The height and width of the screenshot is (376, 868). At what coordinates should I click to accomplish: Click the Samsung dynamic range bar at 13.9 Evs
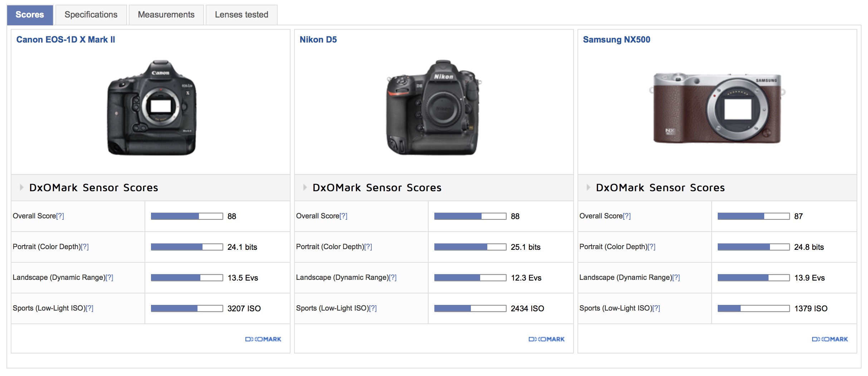pyautogui.click(x=754, y=278)
